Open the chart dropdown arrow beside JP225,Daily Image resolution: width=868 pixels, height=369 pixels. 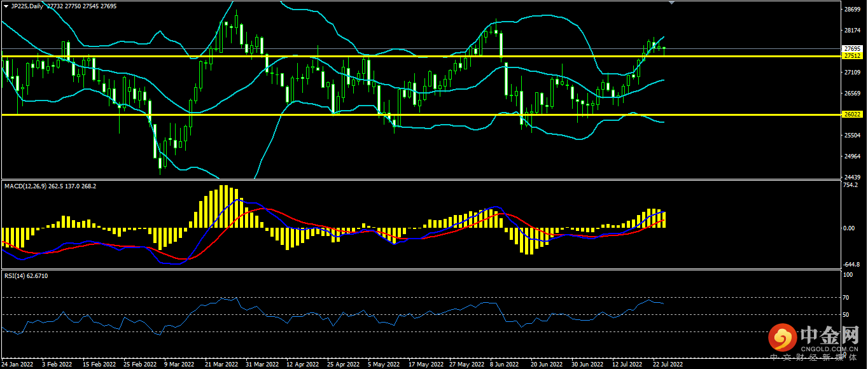pyautogui.click(x=6, y=5)
